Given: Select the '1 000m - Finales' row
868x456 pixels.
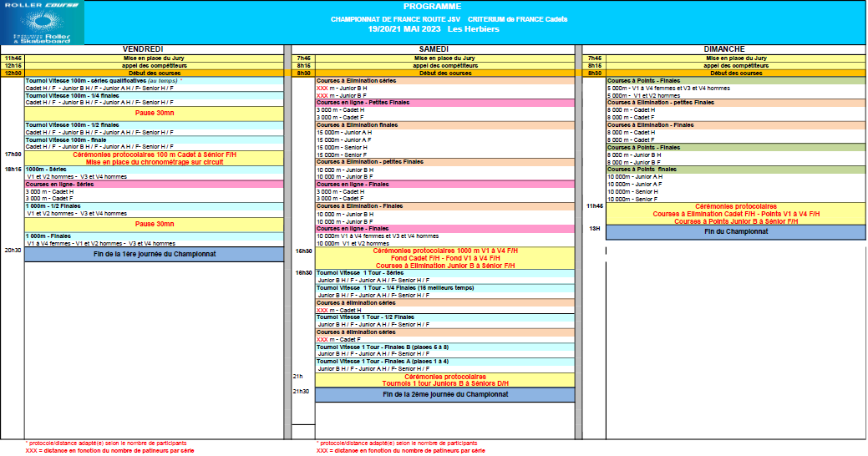Looking at the screenshot, I should 154,236.
